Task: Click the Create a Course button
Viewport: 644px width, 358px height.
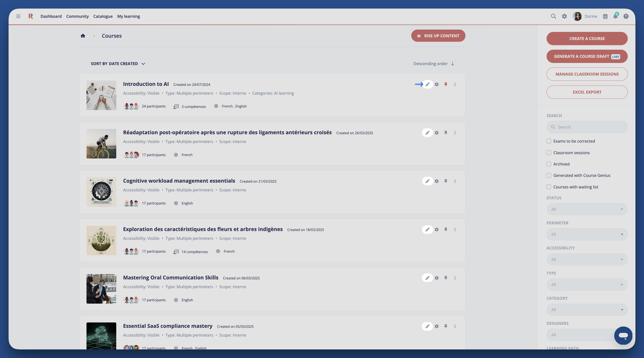Action: [587, 39]
